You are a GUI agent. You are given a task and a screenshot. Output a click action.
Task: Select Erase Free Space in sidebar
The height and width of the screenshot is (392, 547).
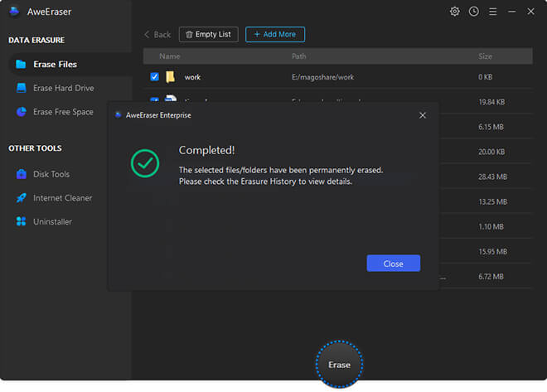pyautogui.click(x=63, y=112)
